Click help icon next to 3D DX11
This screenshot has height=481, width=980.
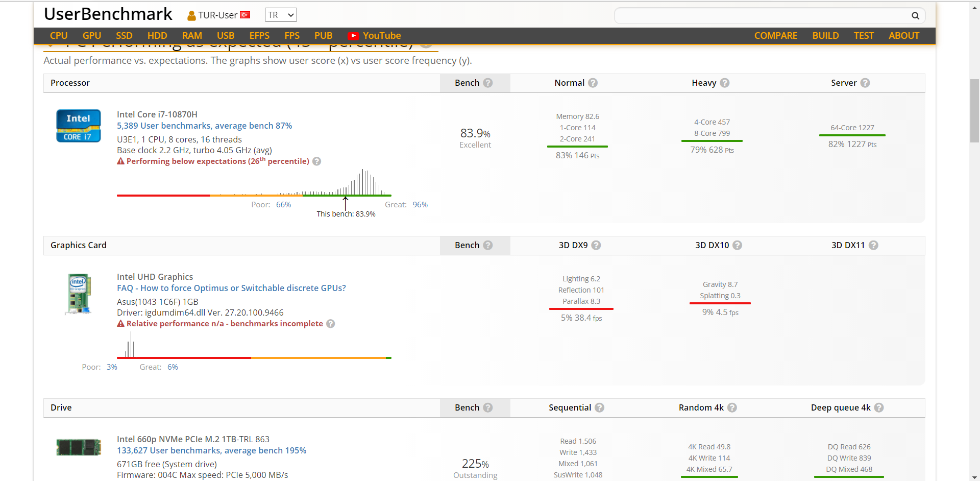coord(873,245)
